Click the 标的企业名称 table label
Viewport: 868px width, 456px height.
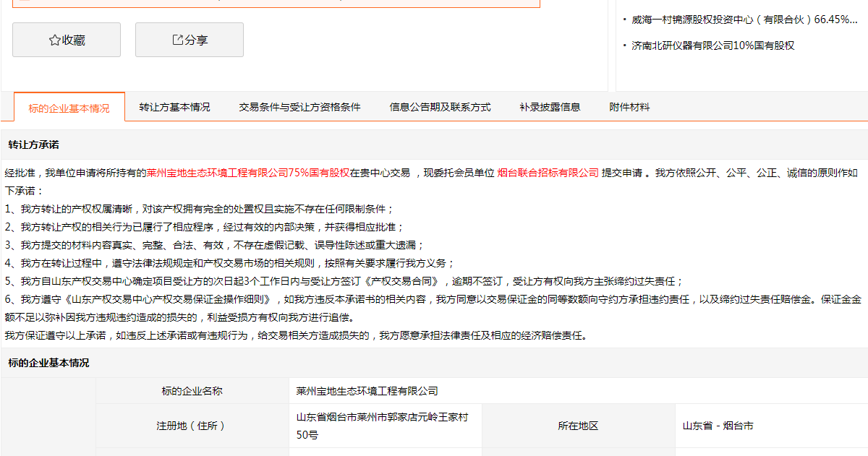click(x=192, y=391)
